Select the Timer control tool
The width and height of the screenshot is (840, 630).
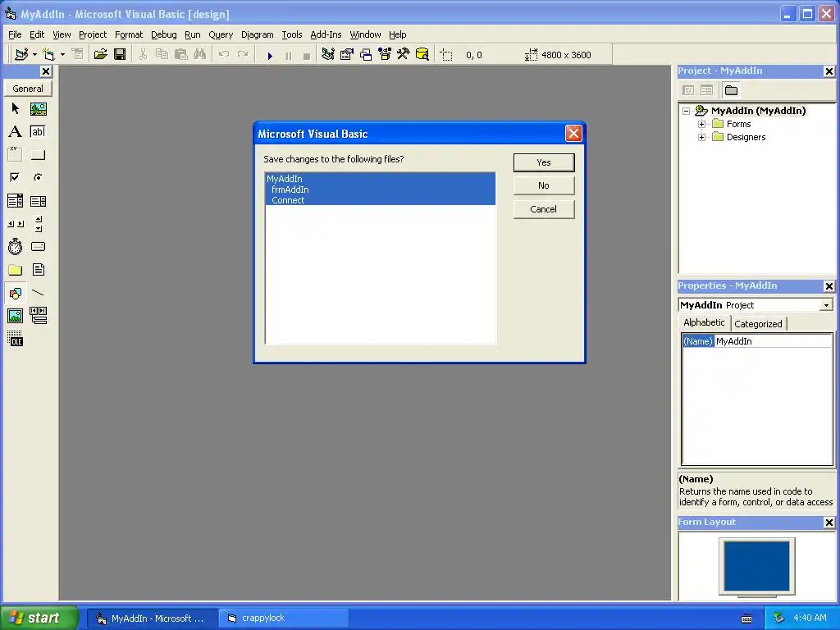tap(15, 246)
